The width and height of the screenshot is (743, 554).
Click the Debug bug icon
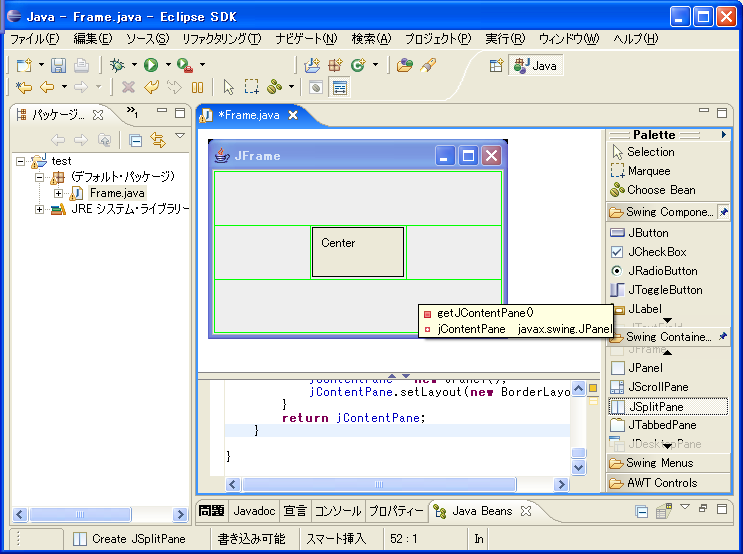[117, 65]
